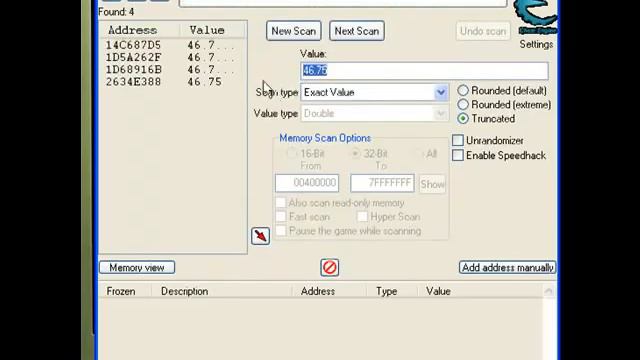Image resolution: width=640 pixels, height=360 pixels.
Task: Click the Settings label
Action: coord(536,44)
